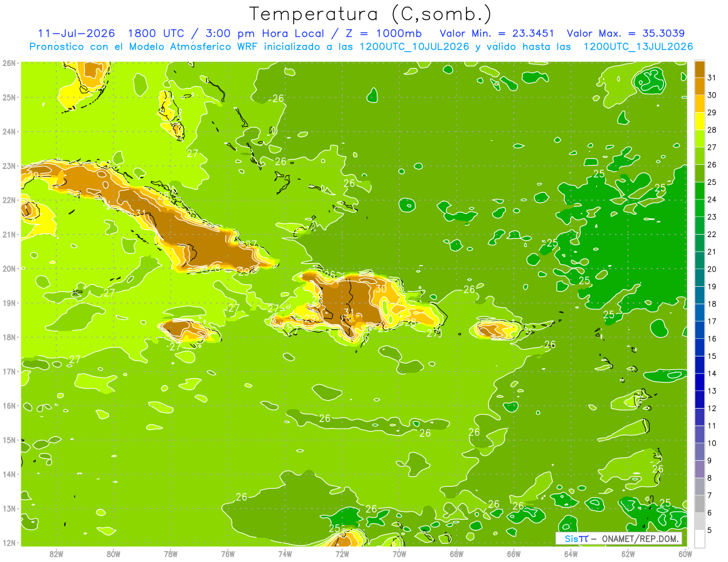Screen dimensions: 728x562
Task: Click the date text '11-Jul-2026'
Action: [x=76, y=33]
